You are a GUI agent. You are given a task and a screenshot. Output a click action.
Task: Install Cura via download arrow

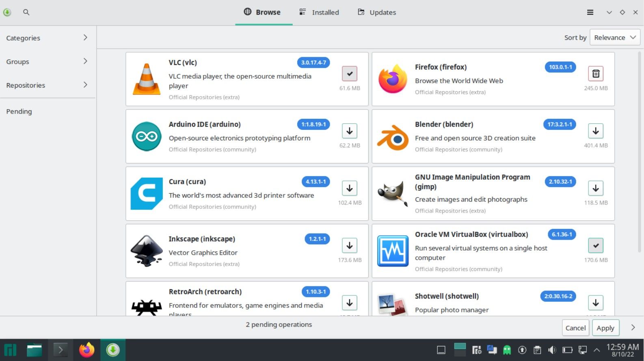coord(350,188)
